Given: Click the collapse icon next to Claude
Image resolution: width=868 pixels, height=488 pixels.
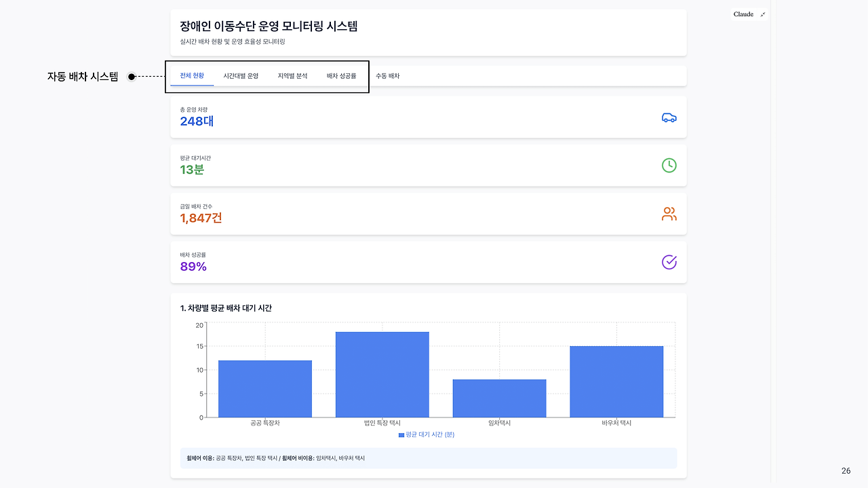Looking at the screenshot, I should pos(762,14).
